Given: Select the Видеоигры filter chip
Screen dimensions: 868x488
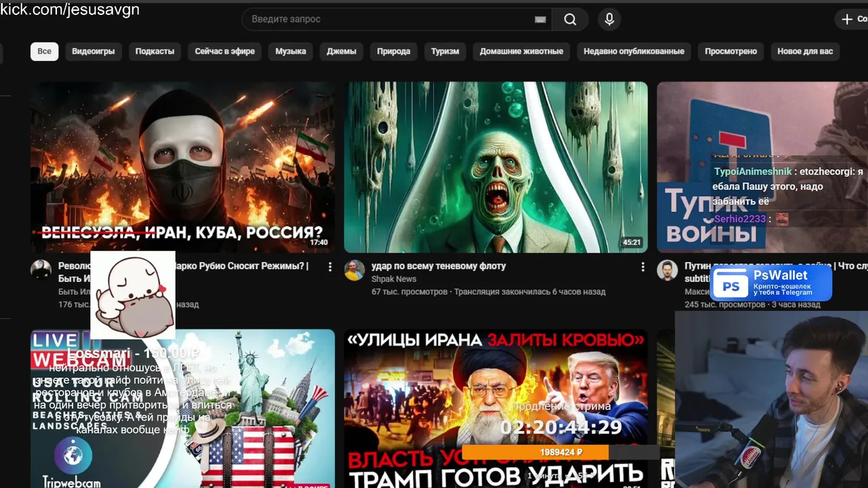Looking at the screenshot, I should [x=94, y=52].
